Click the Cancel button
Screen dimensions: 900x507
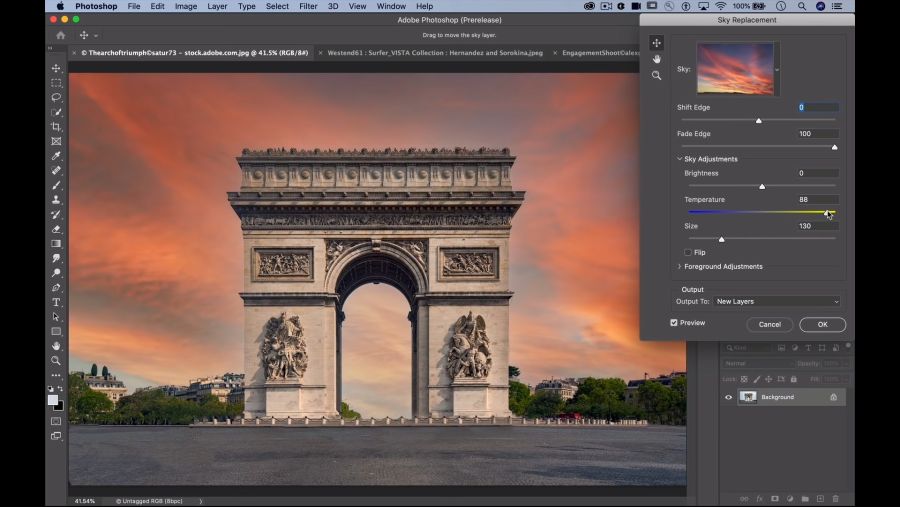[x=770, y=324]
